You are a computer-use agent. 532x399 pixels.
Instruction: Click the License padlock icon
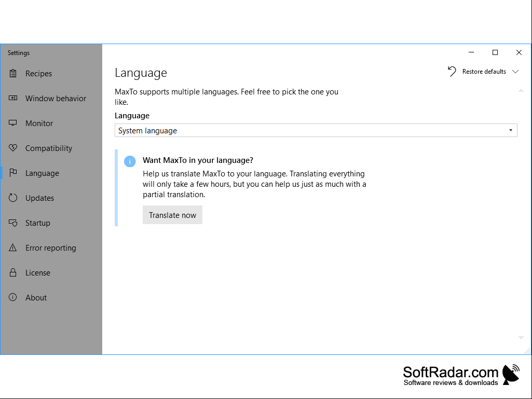point(13,272)
